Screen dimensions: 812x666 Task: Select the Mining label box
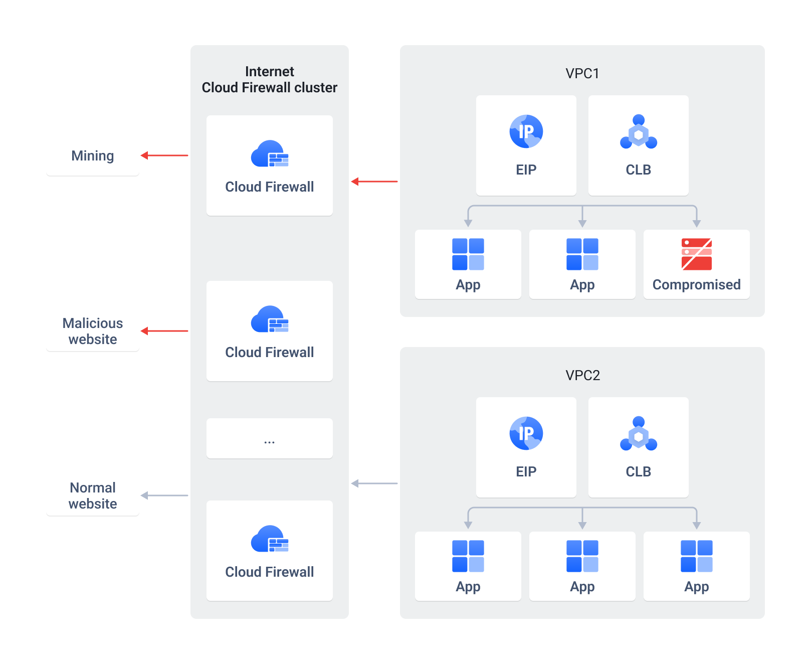coord(93,156)
